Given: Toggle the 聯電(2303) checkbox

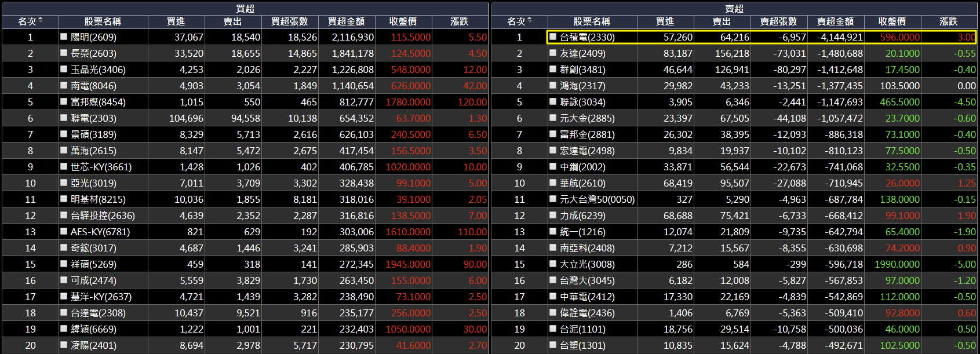Looking at the screenshot, I should 64,118.
